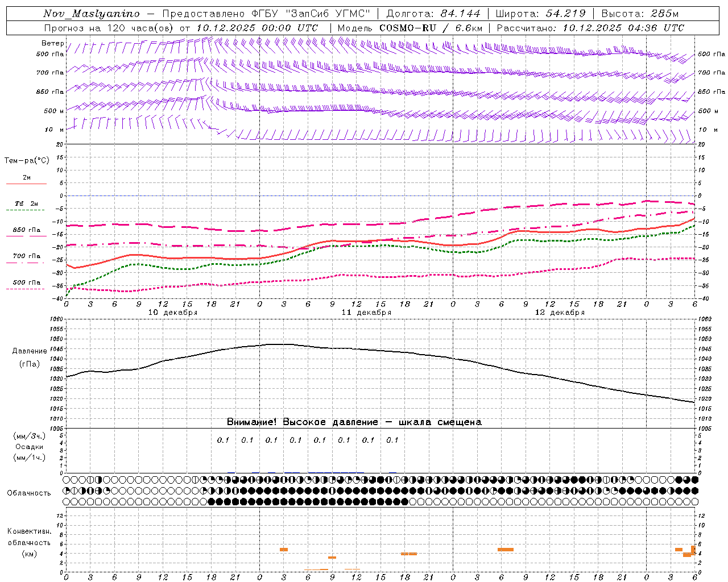Select the 'Td 2м' dew point legend label
728x582 pixels.
click(x=26, y=203)
